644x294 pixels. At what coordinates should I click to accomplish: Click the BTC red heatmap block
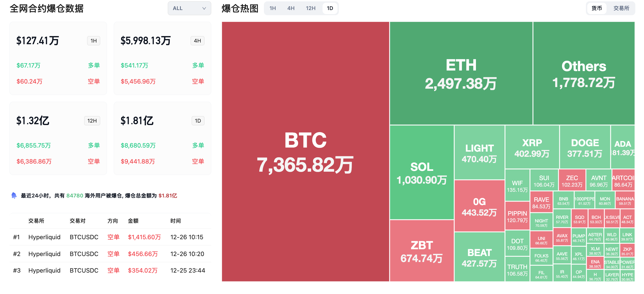(x=305, y=151)
